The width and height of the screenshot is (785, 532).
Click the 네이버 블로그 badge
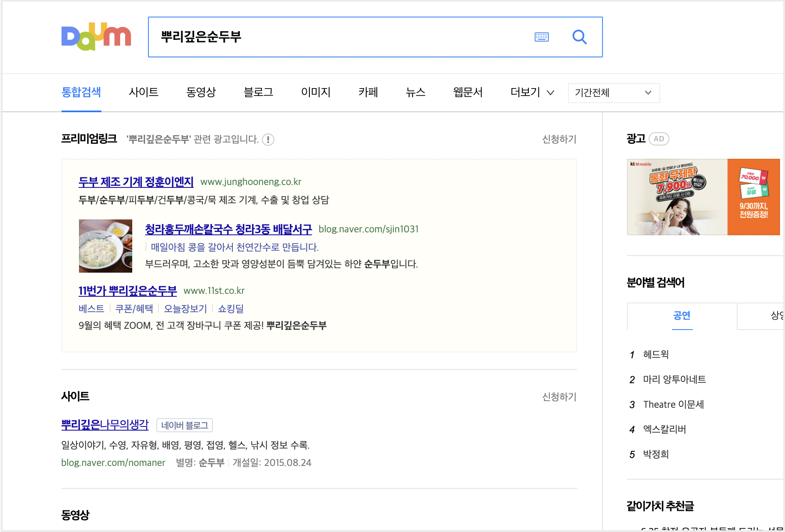click(x=185, y=425)
